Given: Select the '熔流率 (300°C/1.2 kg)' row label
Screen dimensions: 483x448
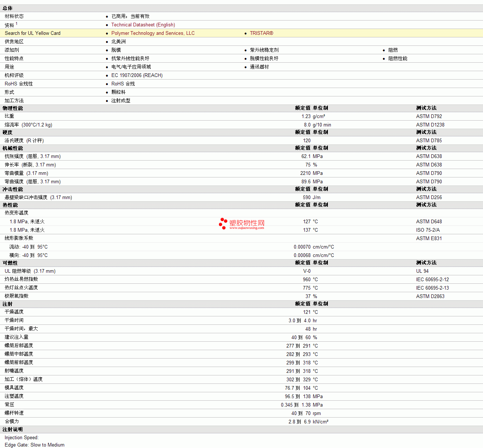Looking at the screenshot, I should click(x=28, y=125).
